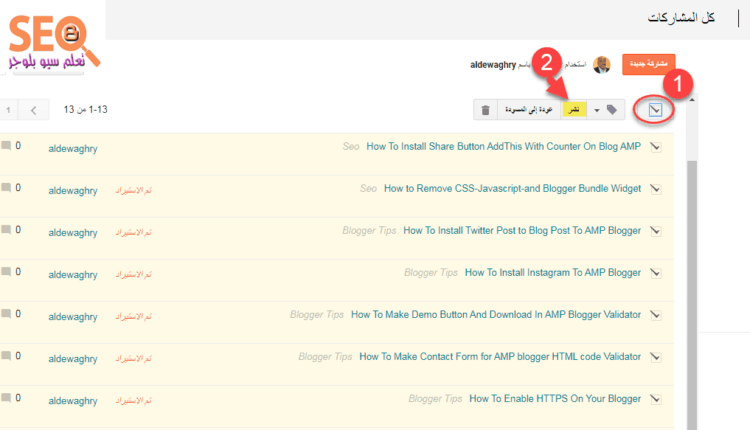Check the Contact Form for AMP checkbox

pyautogui.click(x=656, y=357)
